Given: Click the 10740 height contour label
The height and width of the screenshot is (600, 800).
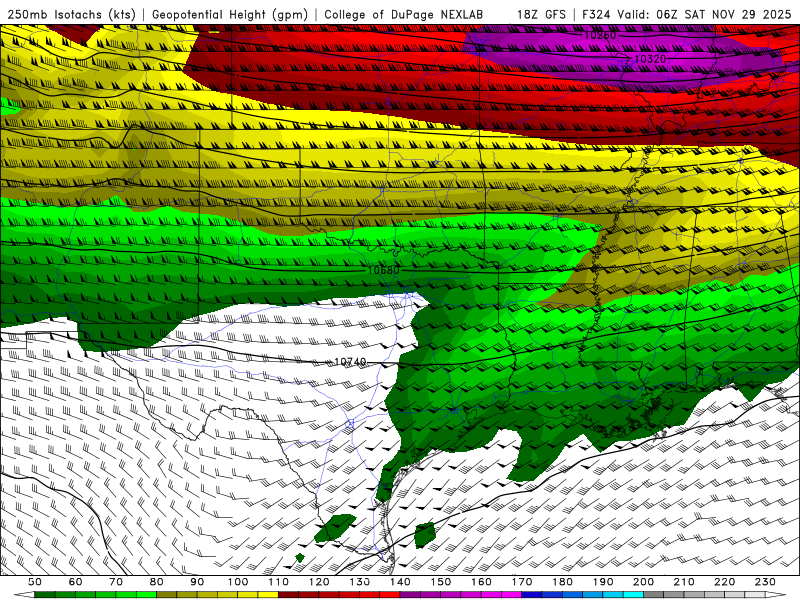Looking at the screenshot, I should pyautogui.click(x=350, y=362).
